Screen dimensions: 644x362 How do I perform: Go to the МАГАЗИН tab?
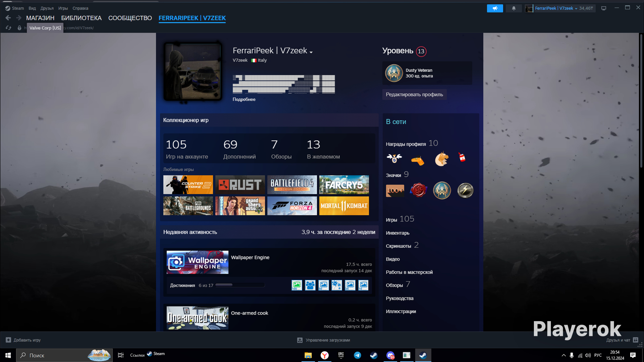point(40,18)
